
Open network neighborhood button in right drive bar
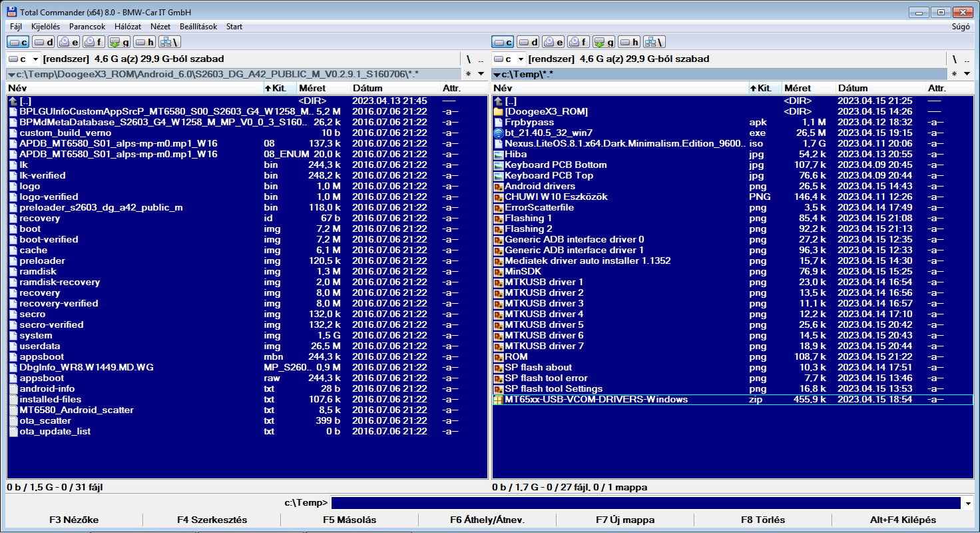pyautogui.click(x=654, y=42)
